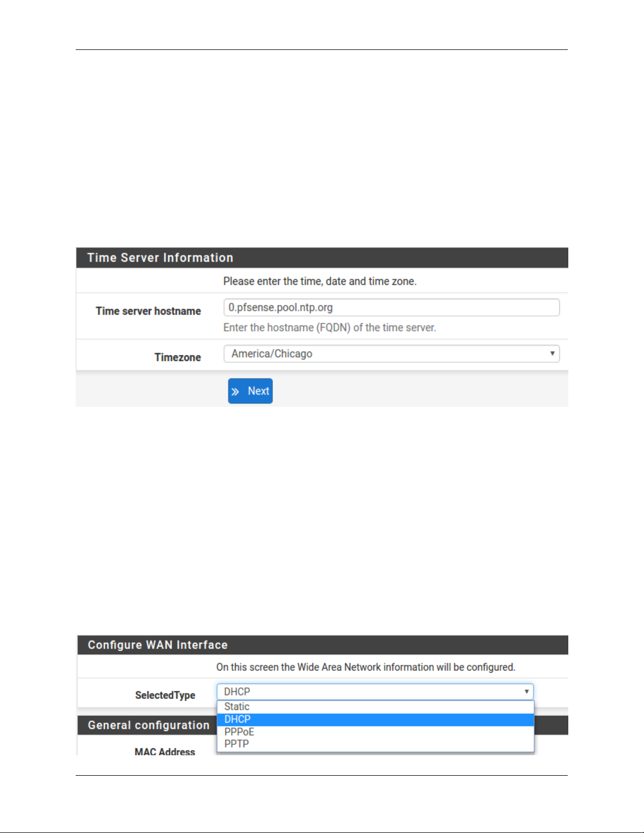
Task: Open the America/Chicago timezone dropdown
Action: (x=392, y=354)
